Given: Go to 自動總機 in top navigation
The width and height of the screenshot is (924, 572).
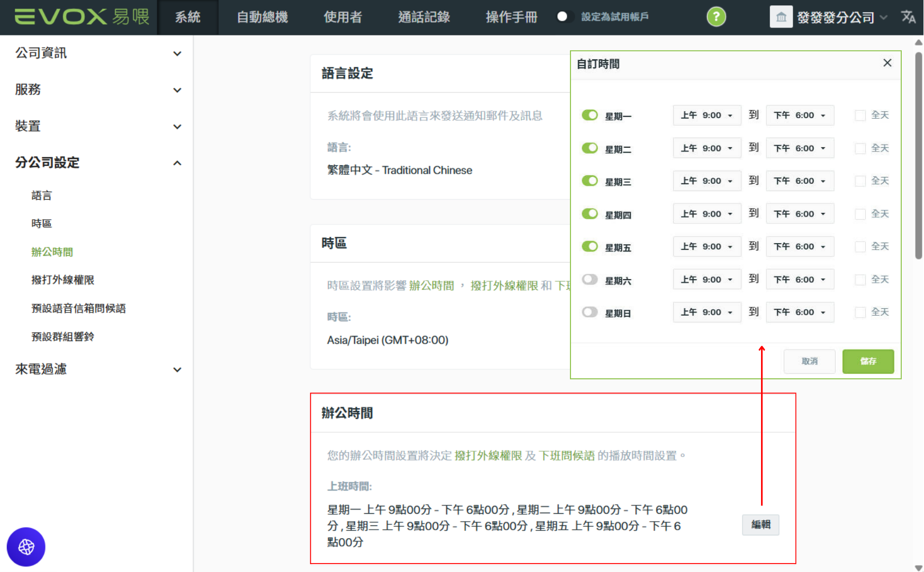Looking at the screenshot, I should (x=262, y=17).
